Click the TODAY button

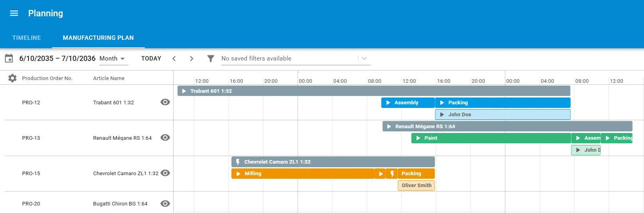pyautogui.click(x=151, y=59)
